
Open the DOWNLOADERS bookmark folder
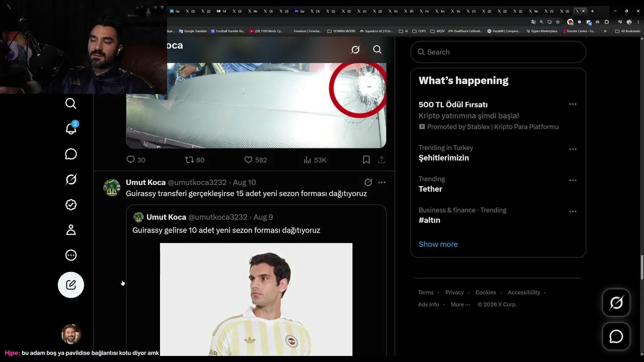341,31
